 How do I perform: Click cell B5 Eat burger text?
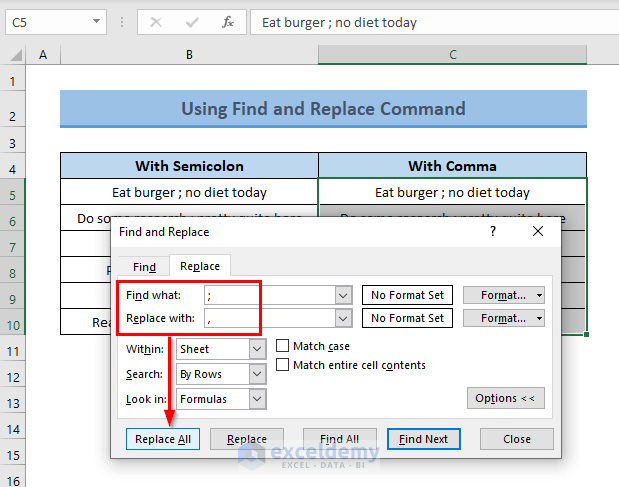pyautogui.click(x=189, y=192)
